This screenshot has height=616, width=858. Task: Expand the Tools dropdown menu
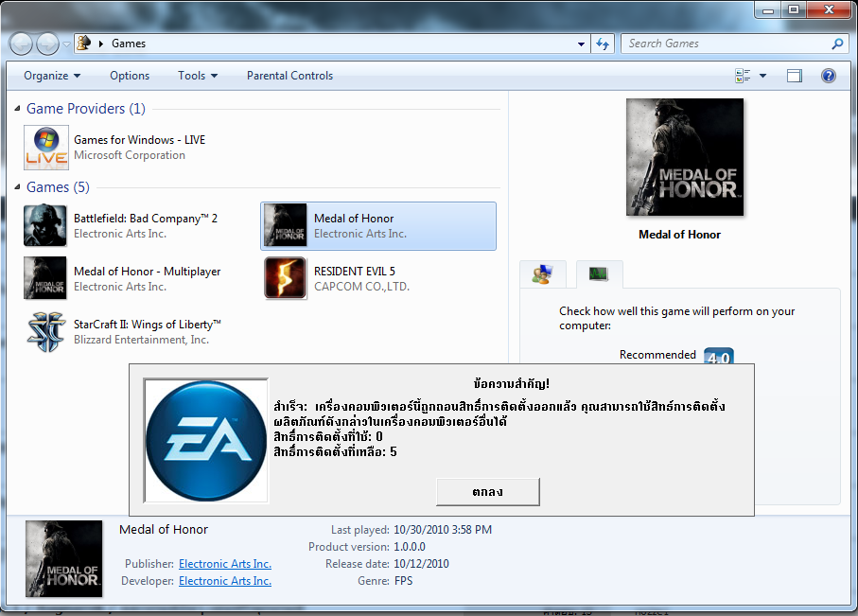click(198, 76)
